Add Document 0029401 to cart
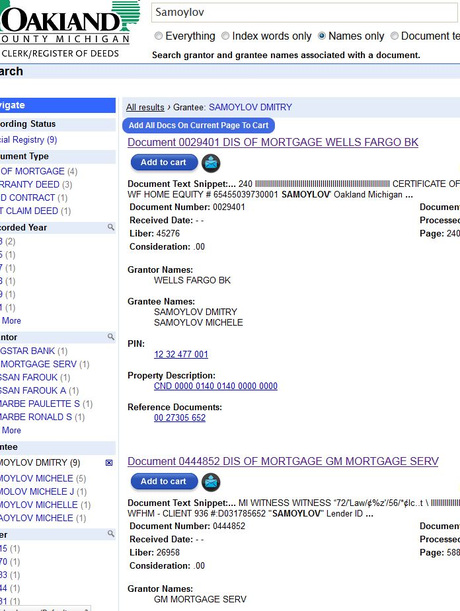Image resolution: width=460 pixels, height=611 pixels. 164,162
